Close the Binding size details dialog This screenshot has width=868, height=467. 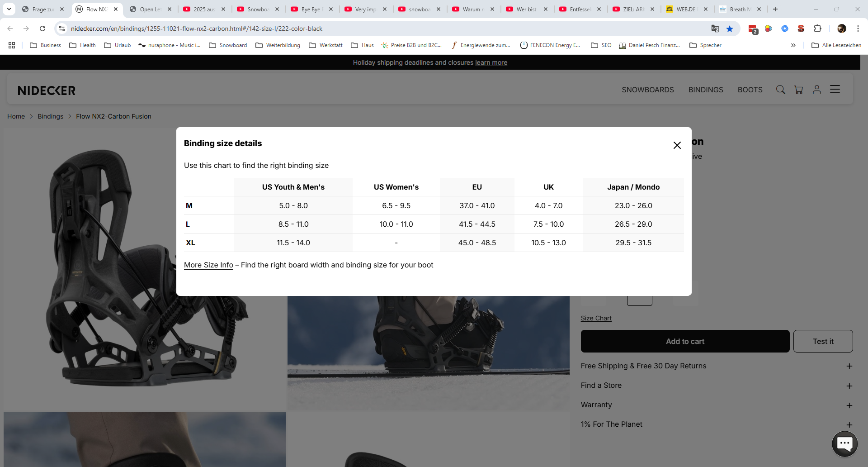coord(677,145)
